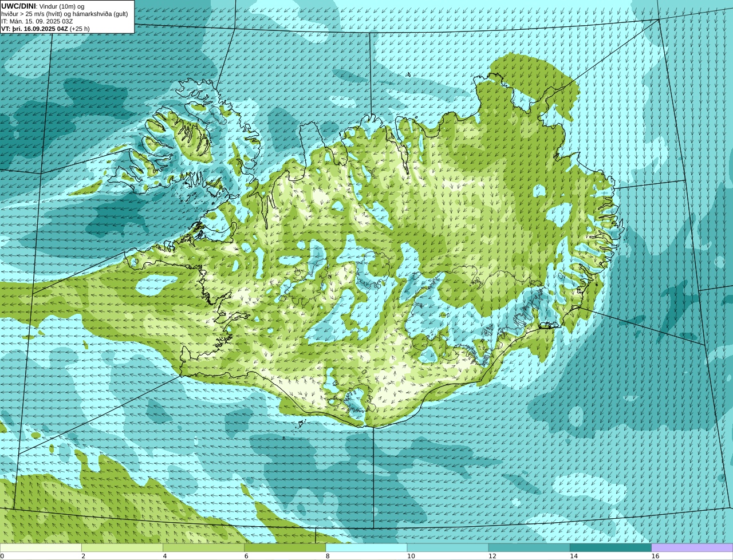
Task: Click the 'VT: þri. 16.09.2025 04Z' valid time
Action: click(x=34, y=29)
